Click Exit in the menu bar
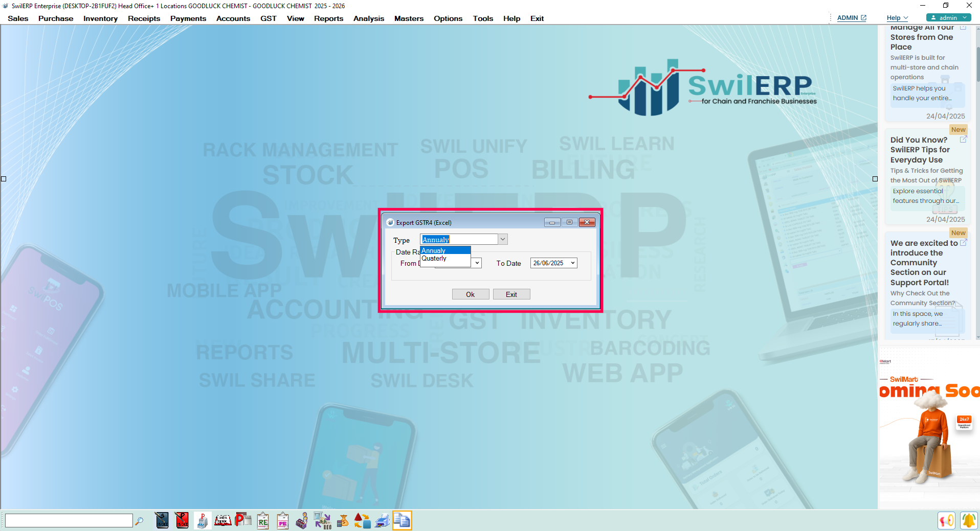Image resolution: width=980 pixels, height=531 pixels. (537, 18)
